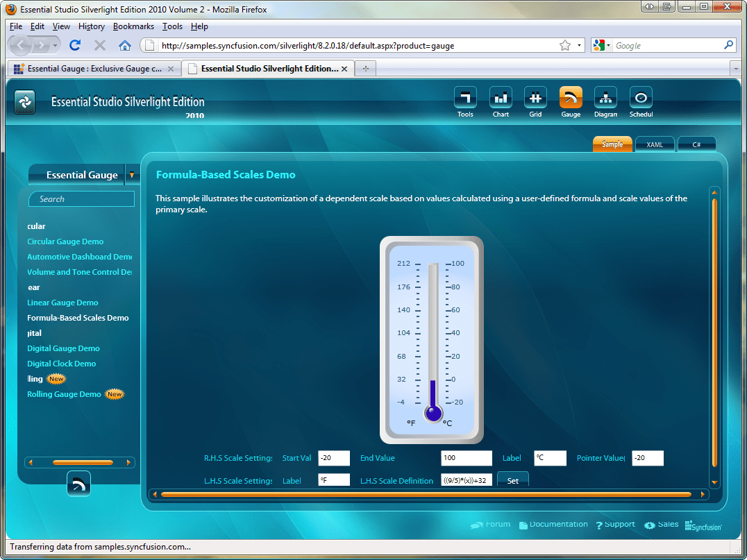The width and height of the screenshot is (747, 560).
Task: Open the Rolling Gauge Demo link
Action: coord(64,394)
